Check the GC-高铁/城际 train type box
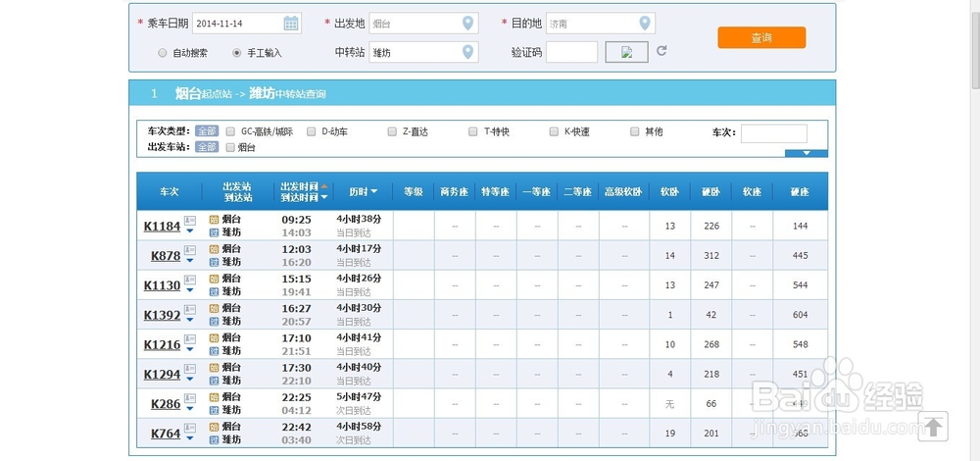Image resolution: width=980 pixels, height=461 pixels. [x=230, y=131]
